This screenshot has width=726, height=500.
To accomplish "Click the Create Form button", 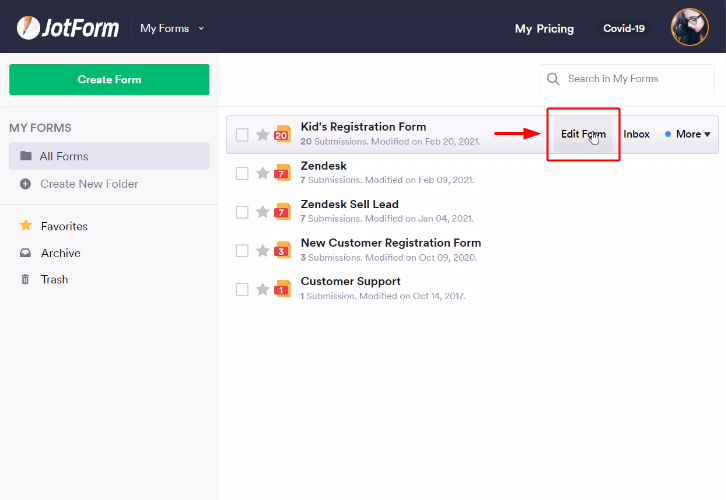I will click(x=109, y=80).
